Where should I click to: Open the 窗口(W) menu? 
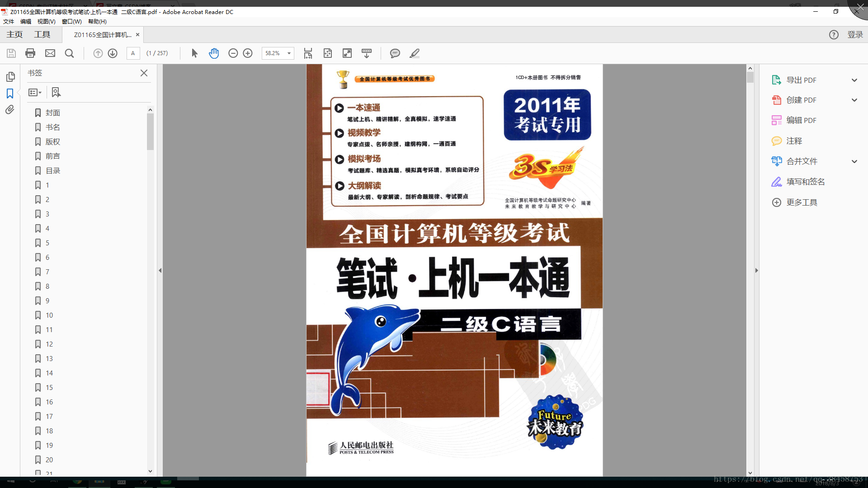pos(71,21)
